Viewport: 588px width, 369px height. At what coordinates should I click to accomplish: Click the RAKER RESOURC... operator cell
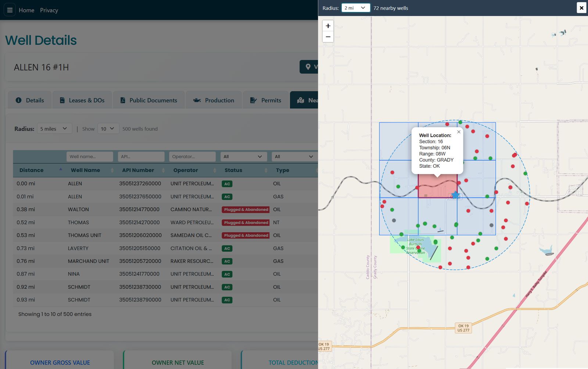(192, 261)
